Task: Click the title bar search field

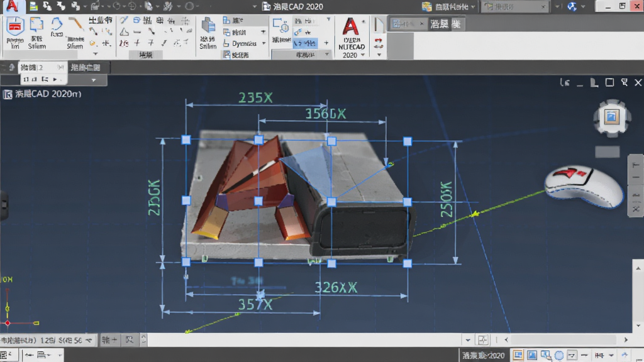Action: point(514,6)
